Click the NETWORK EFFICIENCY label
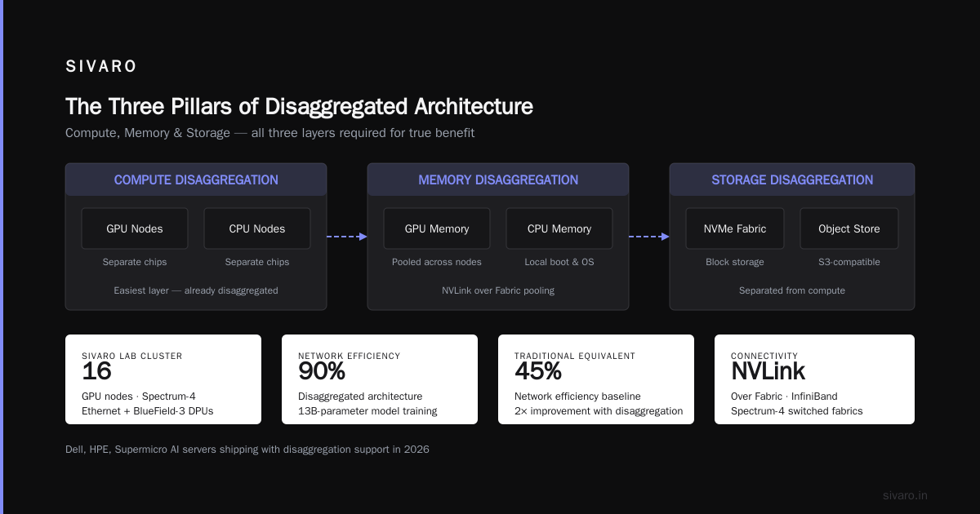The width and height of the screenshot is (980, 514). point(350,356)
